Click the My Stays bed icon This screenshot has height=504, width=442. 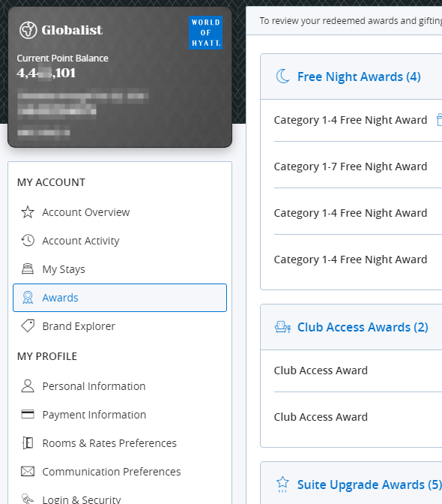click(28, 268)
